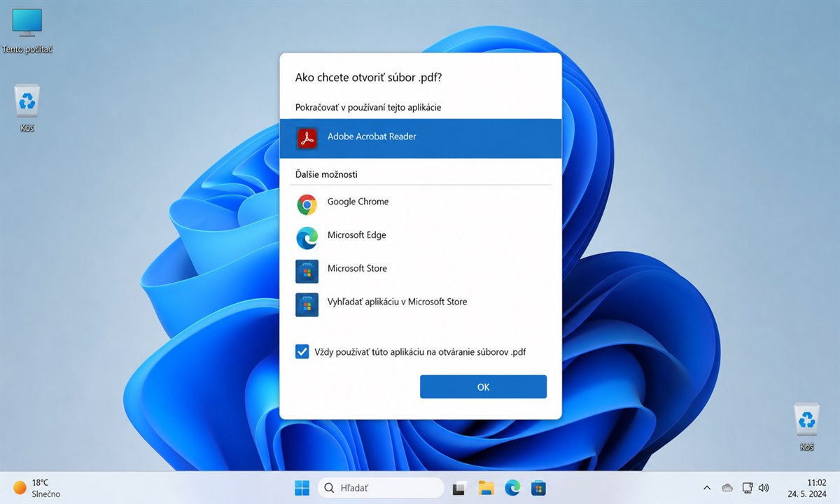
Task: Click the volume speaker tray icon
Action: [764, 487]
